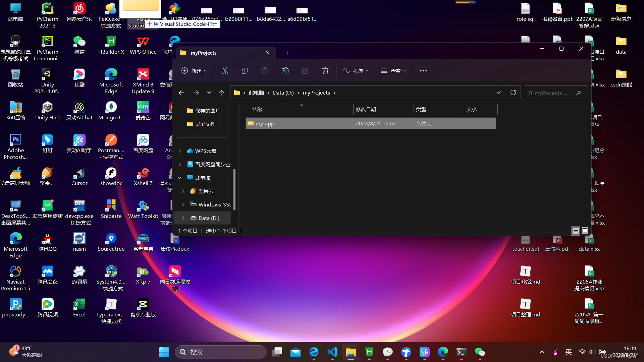
Task: Open the my-app project folder
Action: [265, 123]
